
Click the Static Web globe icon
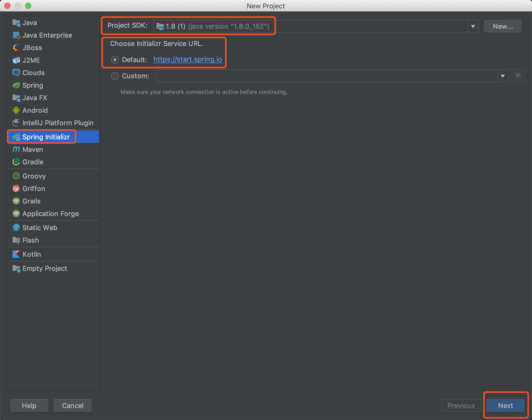click(x=16, y=228)
